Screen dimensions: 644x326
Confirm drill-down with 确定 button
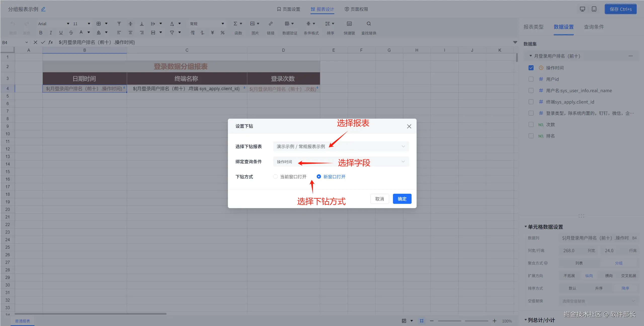point(402,199)
